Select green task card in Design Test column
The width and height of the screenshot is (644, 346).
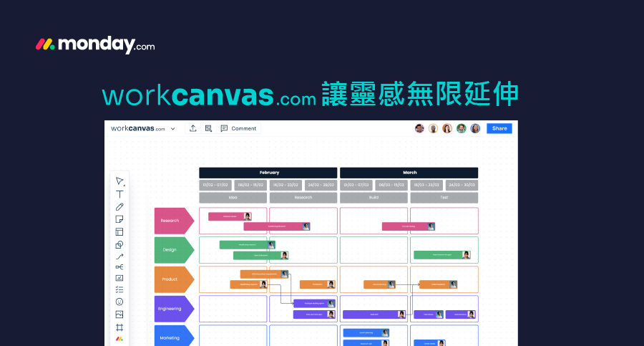coord(442,255)
